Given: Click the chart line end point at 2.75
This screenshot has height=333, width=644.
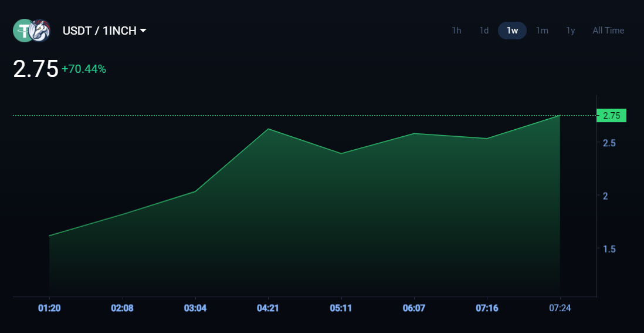Looking at the screenshot, I should 560,116.
